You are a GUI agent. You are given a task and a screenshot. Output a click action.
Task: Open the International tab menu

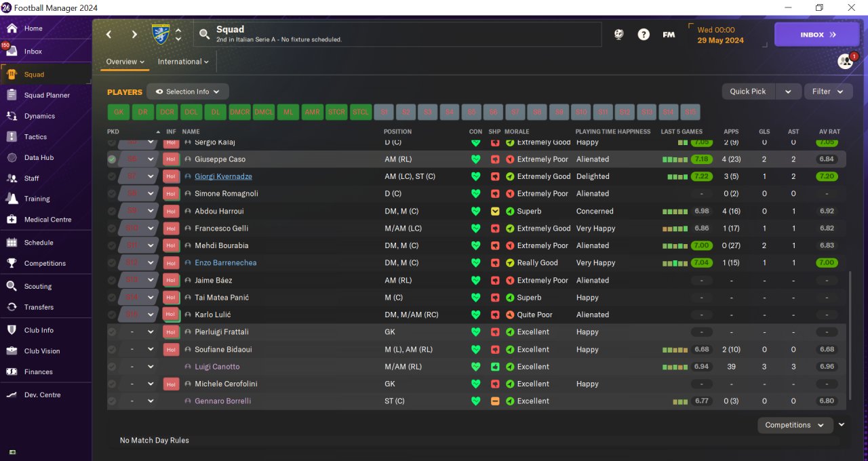coord(183,62)
